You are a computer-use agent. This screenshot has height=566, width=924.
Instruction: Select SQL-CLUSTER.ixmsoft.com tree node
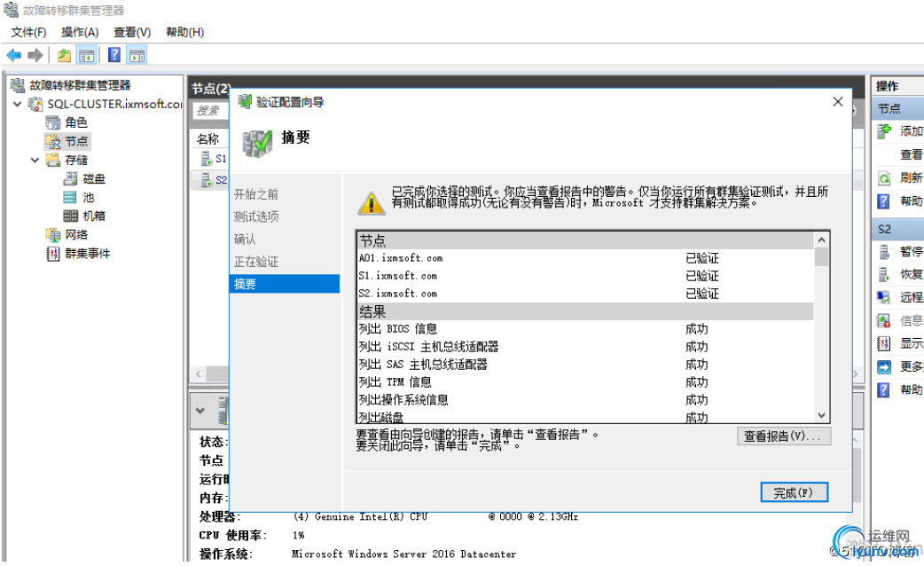click(114, 104)
